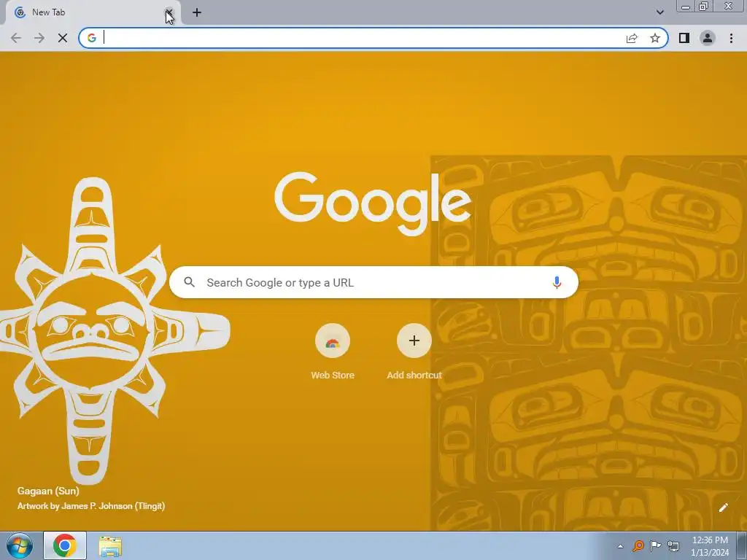Click the Add shortcut plus button

[414, 341]
